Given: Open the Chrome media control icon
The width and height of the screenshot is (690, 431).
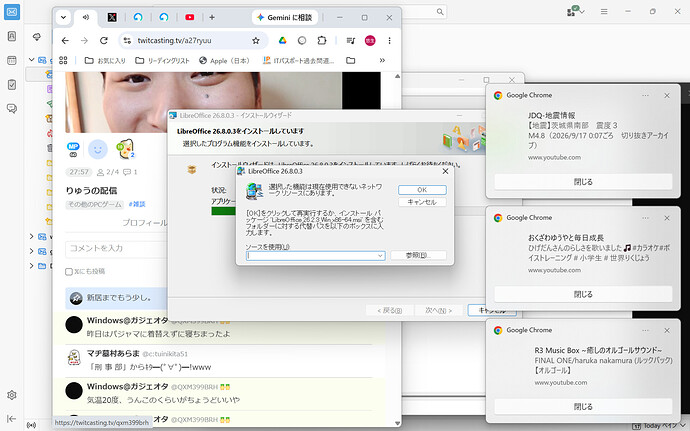Looking at the screenshot, I should [351, 41].
